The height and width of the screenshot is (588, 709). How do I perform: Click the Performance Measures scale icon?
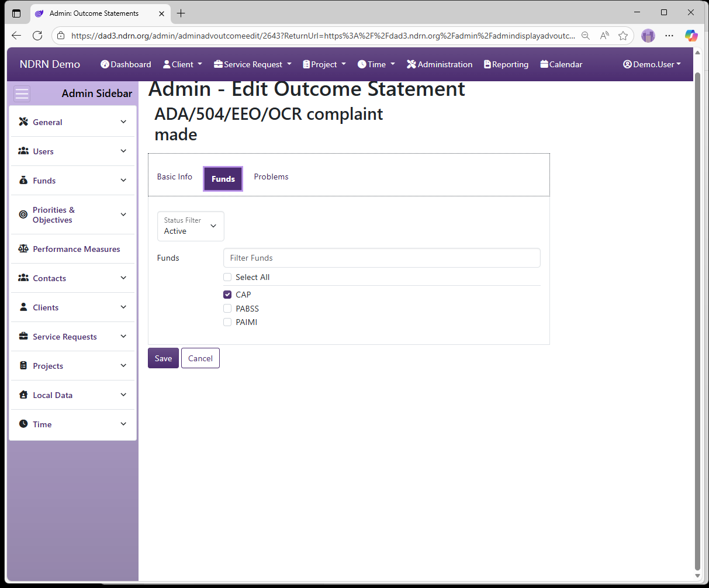(23, 248)
